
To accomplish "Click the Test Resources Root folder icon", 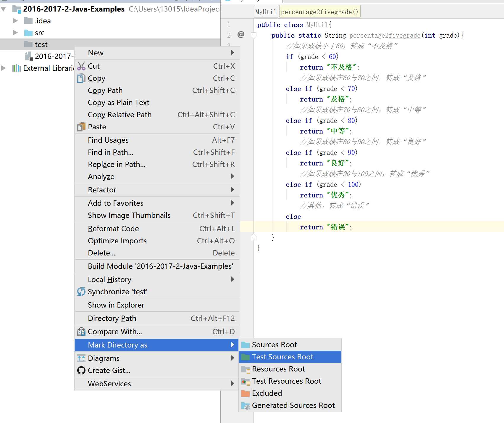I will (245, 381).
